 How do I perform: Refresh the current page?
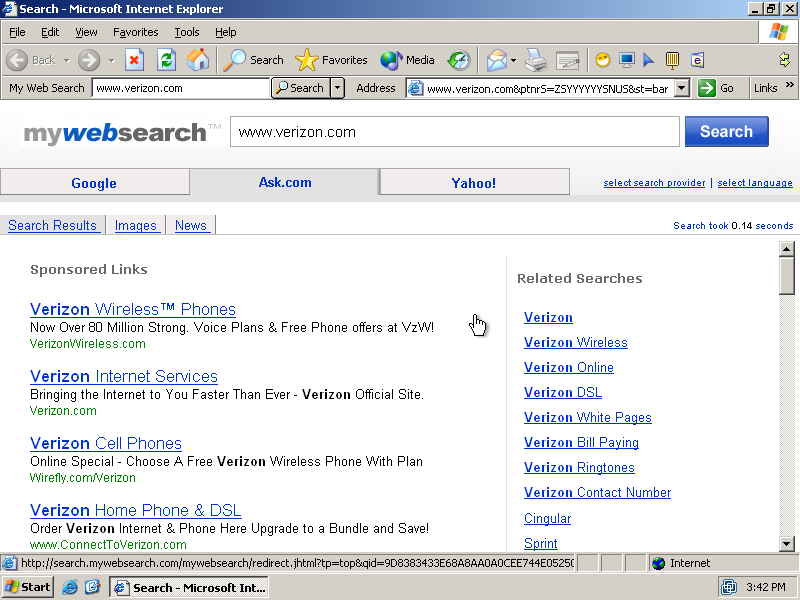coord(166,60)
